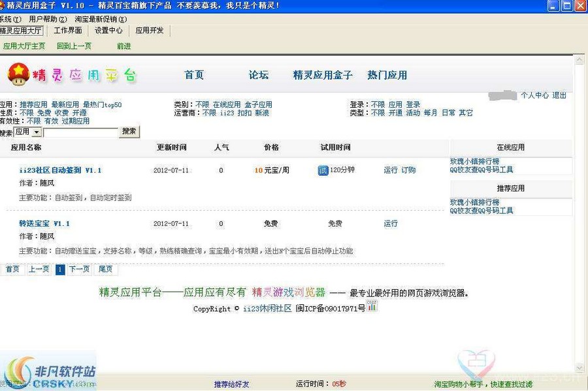The image size is (588, 391).
Task: Click the mushroom logo of 精灵应用平台
Action: (x=20, y=76)
